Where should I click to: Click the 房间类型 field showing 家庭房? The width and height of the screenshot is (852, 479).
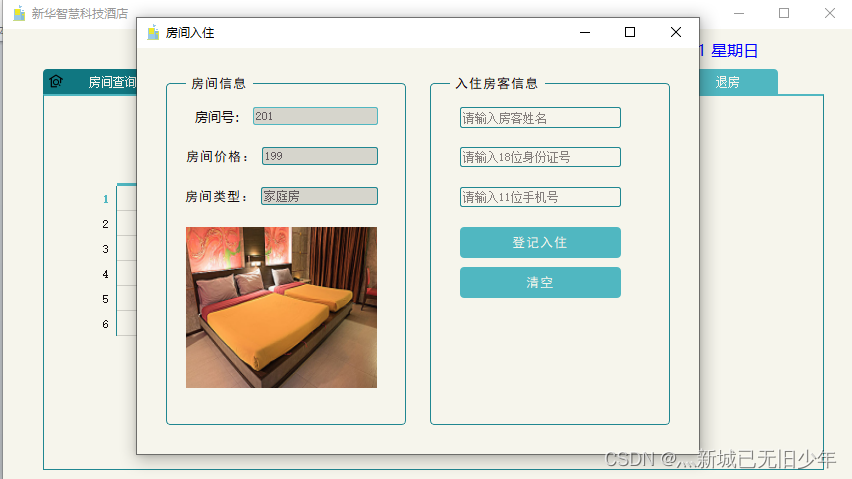pos(319,196)
